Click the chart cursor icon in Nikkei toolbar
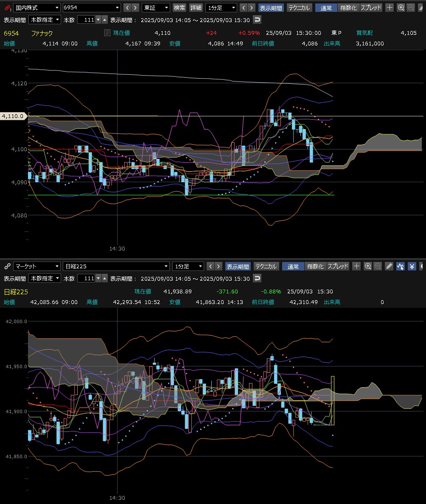The height and width of the screenshot is (504, 426). click(x=400, y=266)
